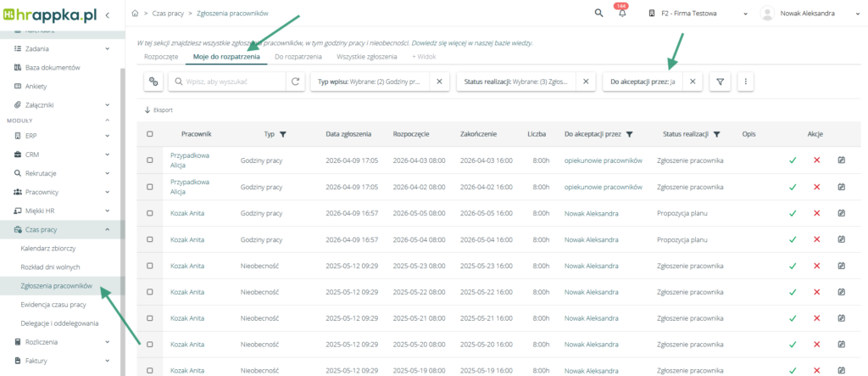This screenshot has width=868, height=376.
Task: Open the three-dot more options button
Action: click(745, 81)
